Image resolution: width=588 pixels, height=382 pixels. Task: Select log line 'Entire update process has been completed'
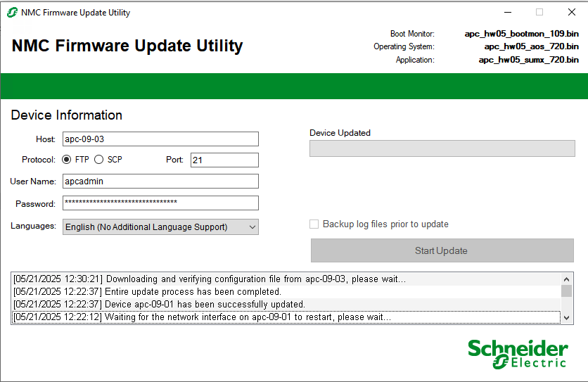click(x=286, y=291)
